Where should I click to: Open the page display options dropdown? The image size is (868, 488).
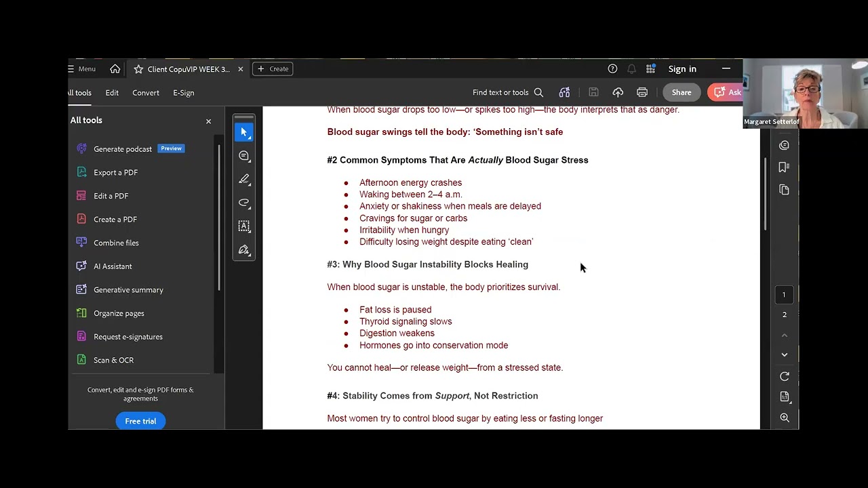click(x=785, y=396)
